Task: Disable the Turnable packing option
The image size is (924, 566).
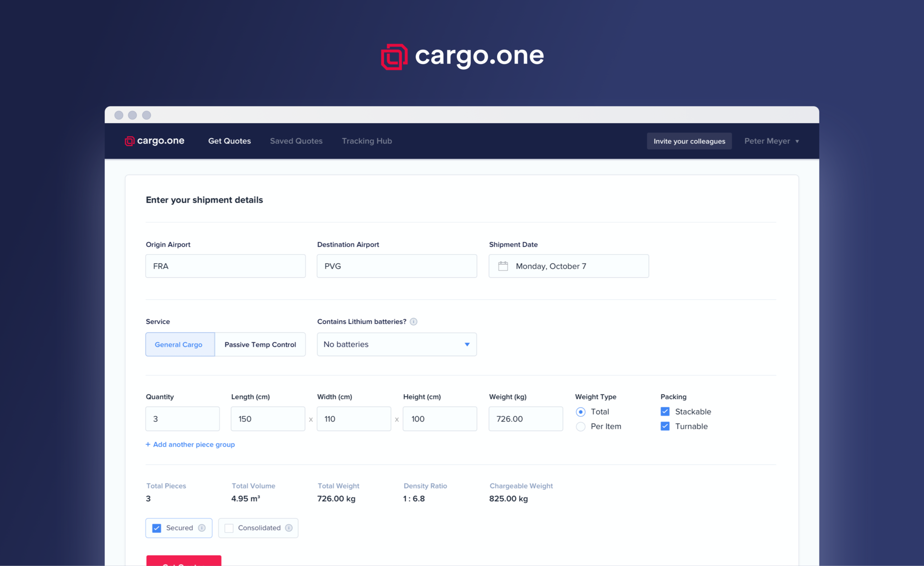Action: pyautogui.click(x=665, y=426)
